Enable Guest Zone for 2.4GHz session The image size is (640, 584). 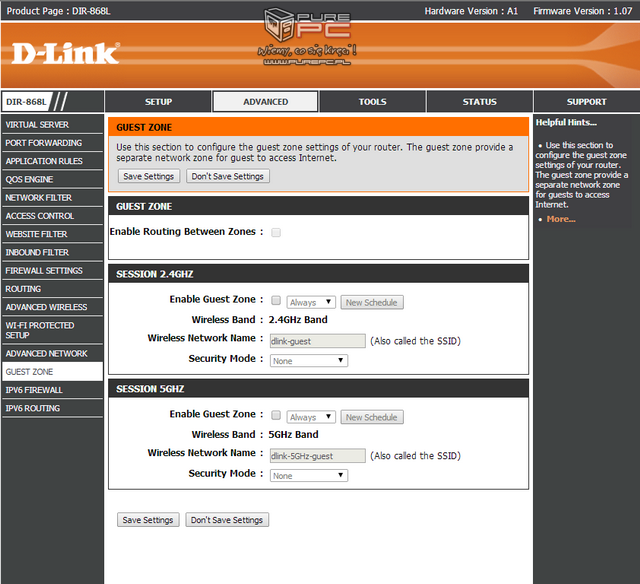(276, 300)
